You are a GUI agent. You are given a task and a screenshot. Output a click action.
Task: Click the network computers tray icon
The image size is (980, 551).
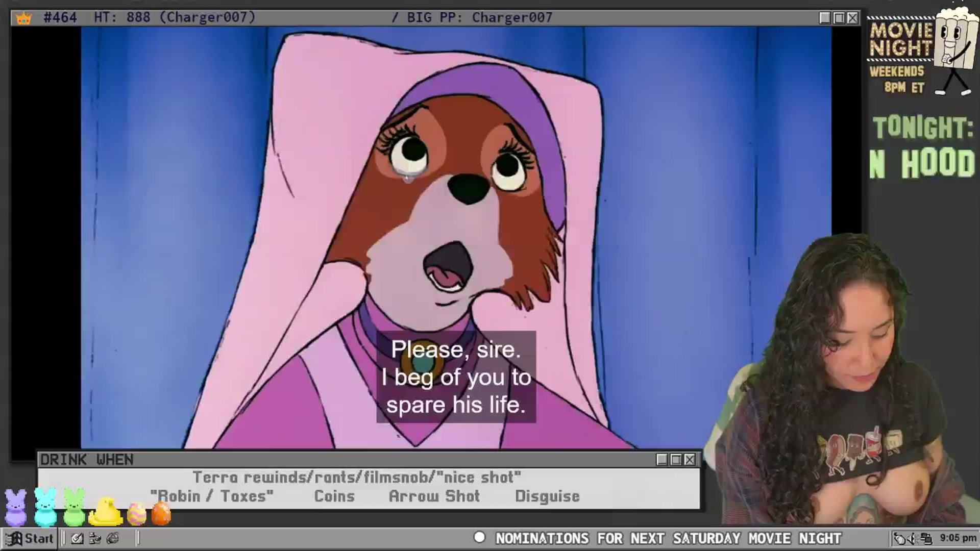[x=926, y=538]
